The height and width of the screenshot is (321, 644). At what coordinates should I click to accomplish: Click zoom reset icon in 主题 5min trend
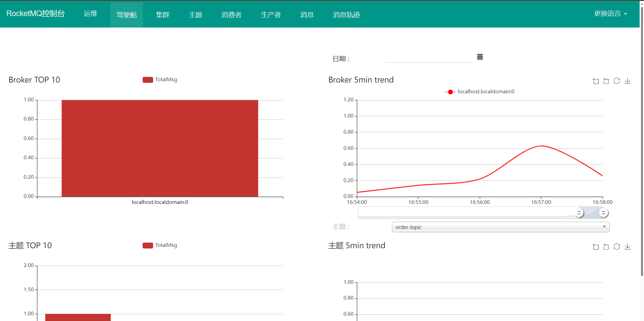click(606, 247)
